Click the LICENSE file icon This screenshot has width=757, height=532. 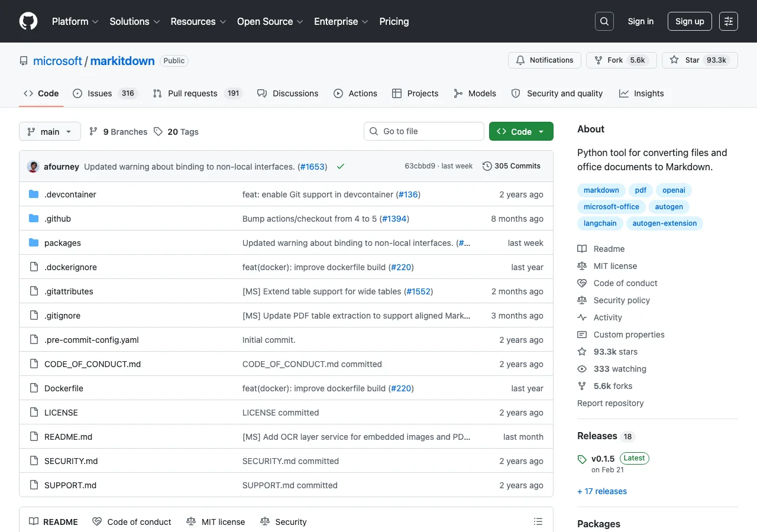pyautogui.click(x=34, y=413)
